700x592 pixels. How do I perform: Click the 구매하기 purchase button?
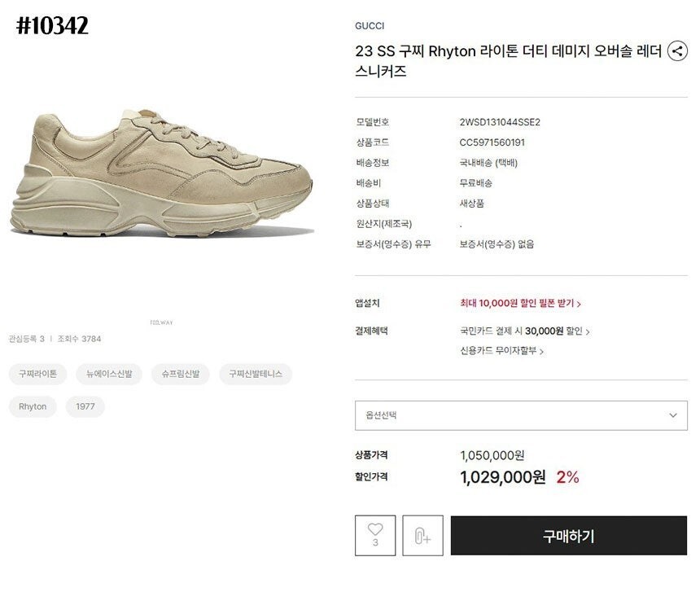pyautogui.click(x=568, y=536)
